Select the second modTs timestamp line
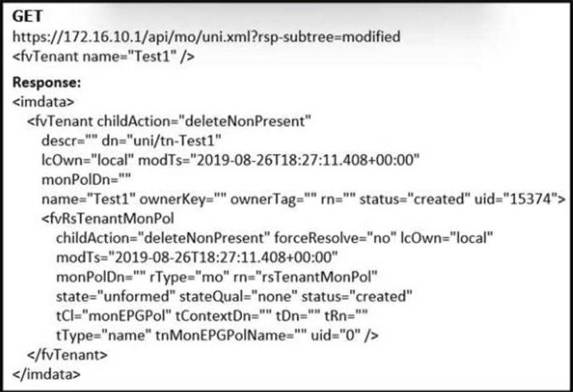This screenshot has width=573, height=392. [x=197, y=258]
